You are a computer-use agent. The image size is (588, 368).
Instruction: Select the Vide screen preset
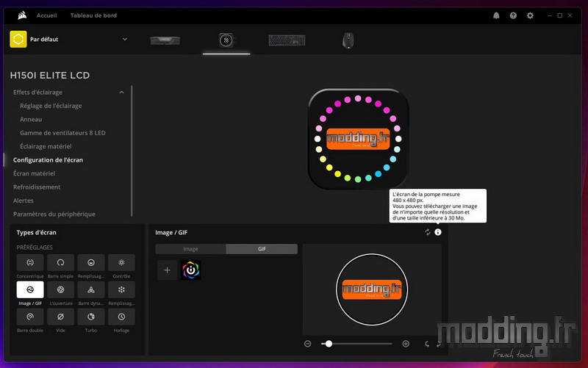60,317
